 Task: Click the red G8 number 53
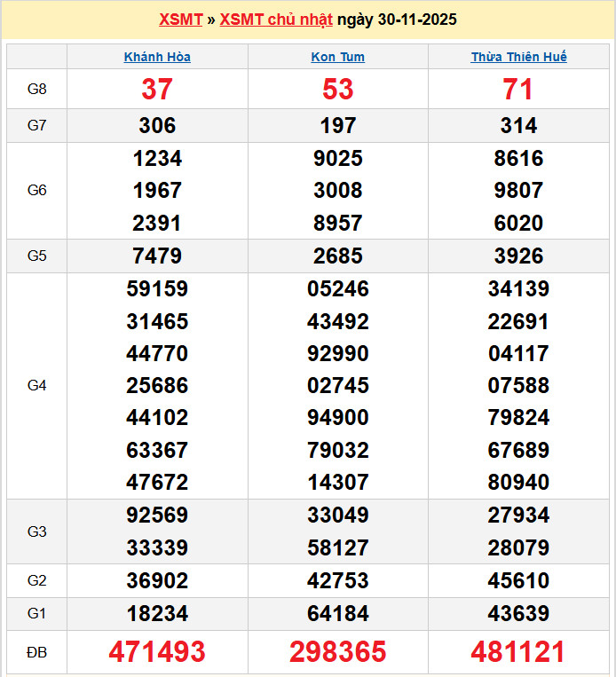tap(337, 89)
